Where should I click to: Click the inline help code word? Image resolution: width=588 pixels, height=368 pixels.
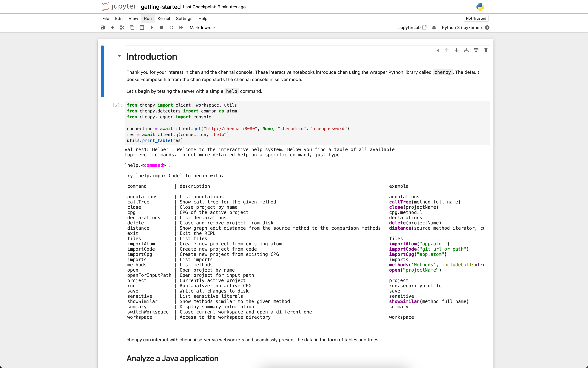(x=231, y=91)
